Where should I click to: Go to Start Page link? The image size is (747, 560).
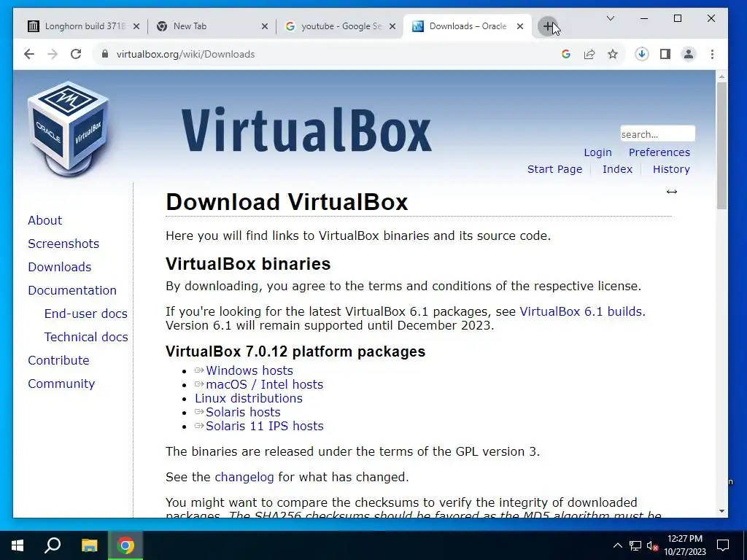pos(554,169)
